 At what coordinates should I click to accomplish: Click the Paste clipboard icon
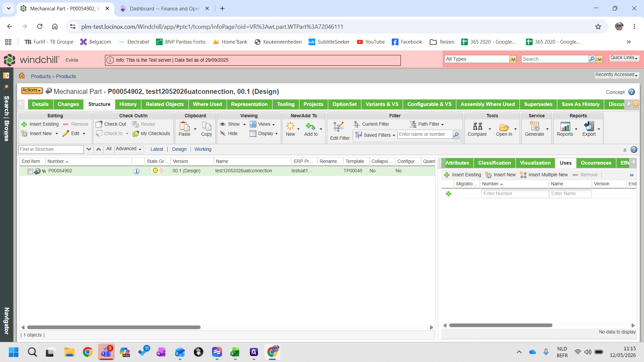point(184,126)
